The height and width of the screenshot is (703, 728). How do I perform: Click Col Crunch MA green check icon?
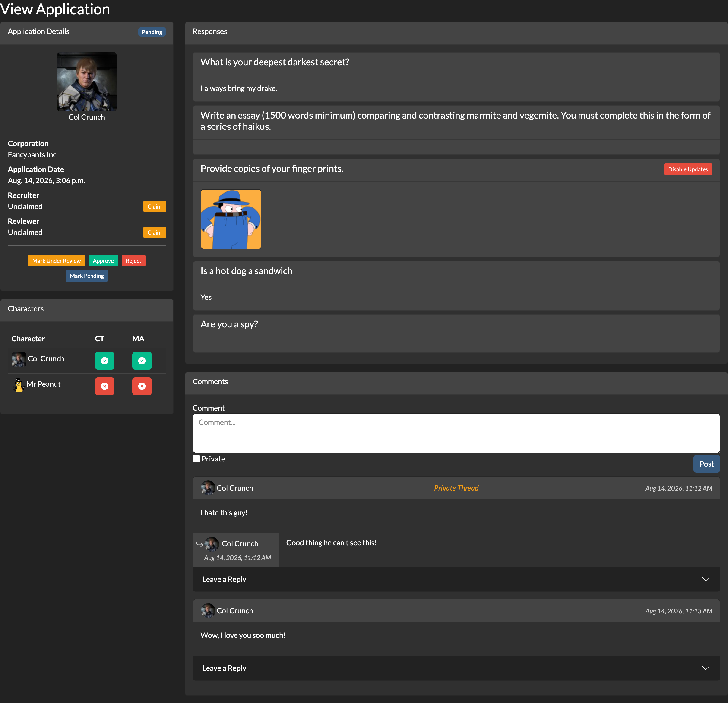pos(142,360)
